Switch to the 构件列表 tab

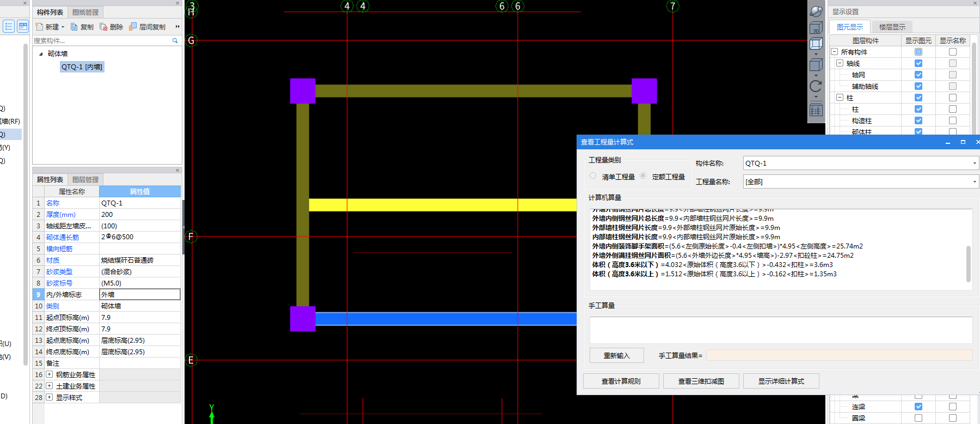coord(50,13)
